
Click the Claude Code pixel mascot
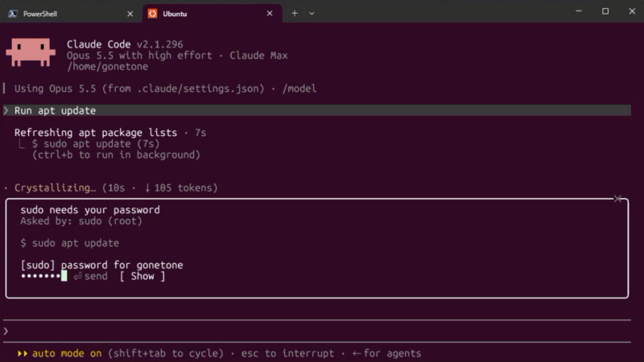coord(31,52)
